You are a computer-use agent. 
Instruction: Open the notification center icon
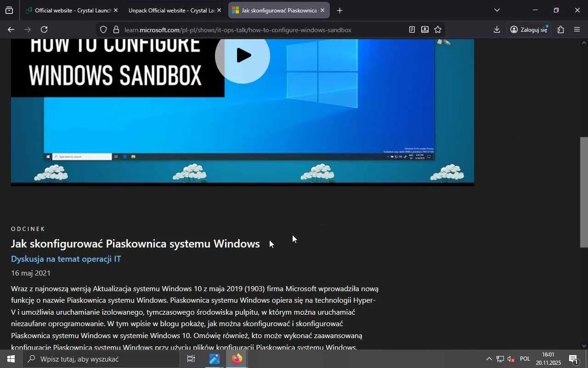pos(573,359)
